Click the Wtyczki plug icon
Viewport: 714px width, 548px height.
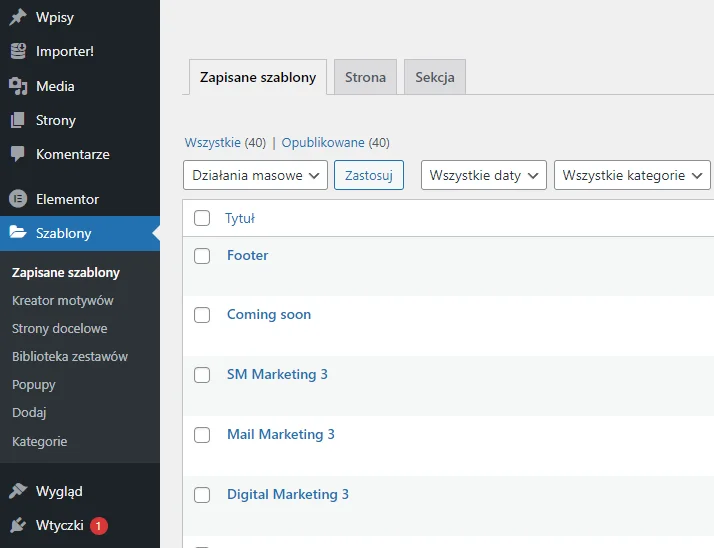(x=18, y=525)
